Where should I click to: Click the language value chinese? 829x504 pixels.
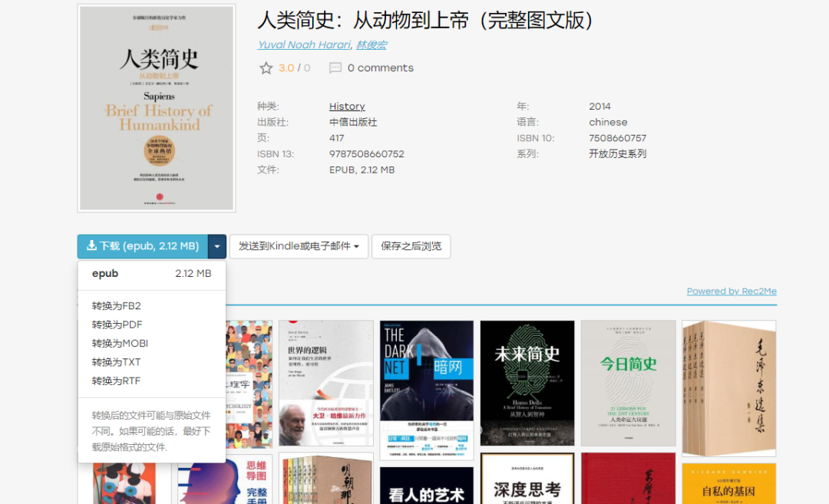(608, 122)
